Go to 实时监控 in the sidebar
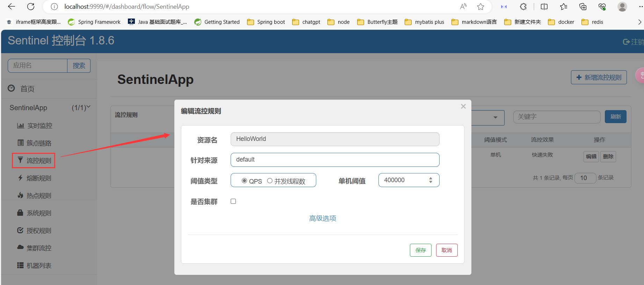 pyautogui.click(x=39, y=126)
